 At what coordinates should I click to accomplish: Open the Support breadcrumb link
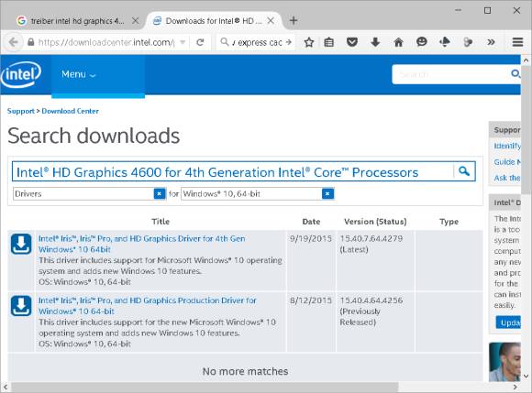(x=21, y=111)
